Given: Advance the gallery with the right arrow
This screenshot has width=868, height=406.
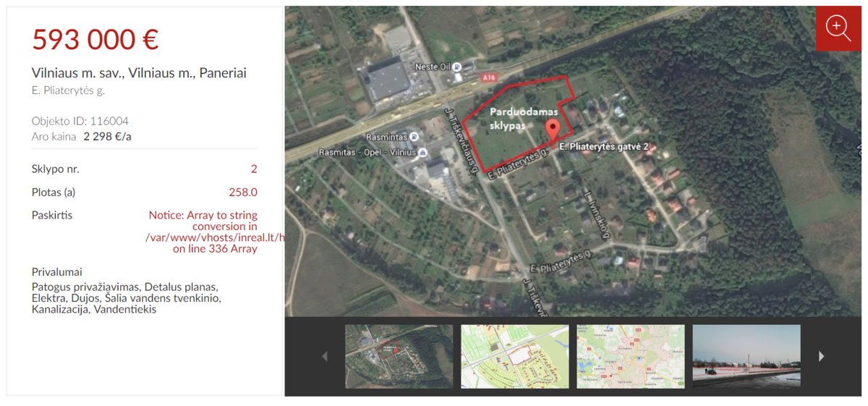Looking at the screenshot, I should [821, 356].
